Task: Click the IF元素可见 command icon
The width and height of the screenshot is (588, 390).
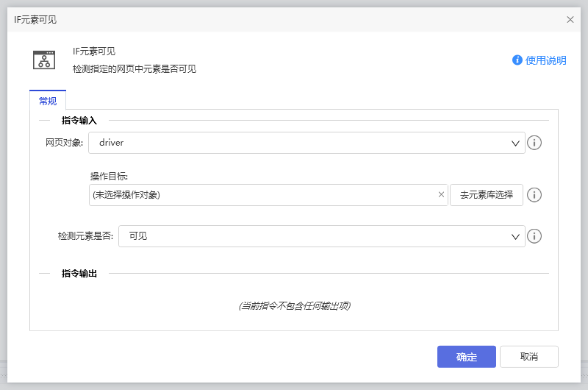Action: click(44, 60)
